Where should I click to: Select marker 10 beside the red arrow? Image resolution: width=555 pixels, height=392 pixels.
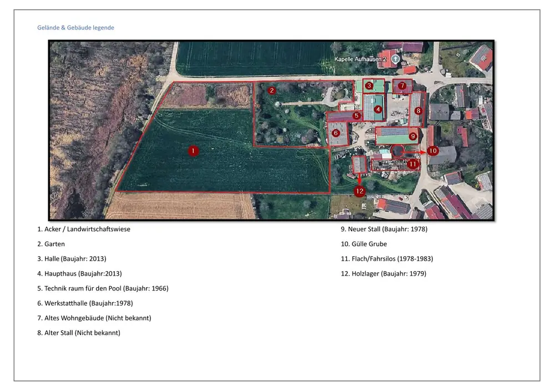pyautogui.click(x=433, y=150)
